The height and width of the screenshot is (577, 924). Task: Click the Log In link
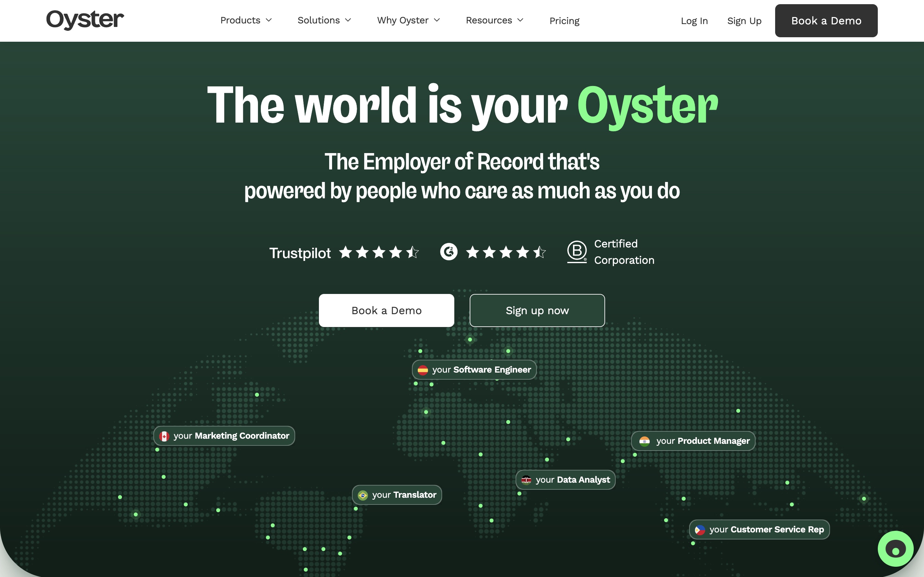[694, 21]
